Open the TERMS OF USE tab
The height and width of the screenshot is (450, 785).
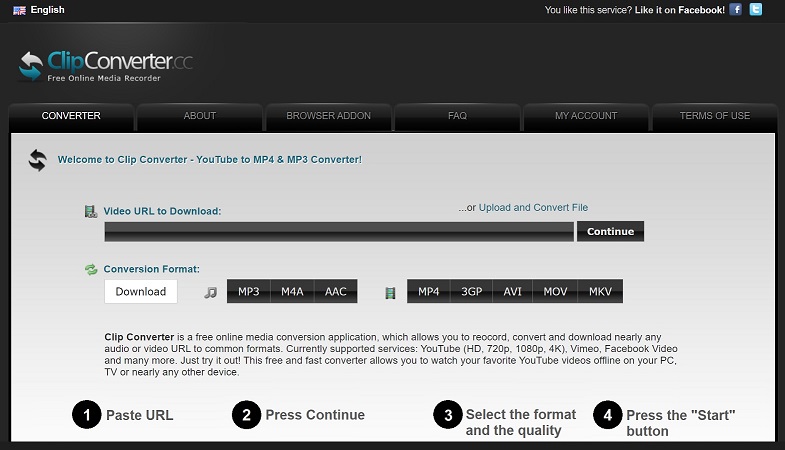click(x=714, y=116)
